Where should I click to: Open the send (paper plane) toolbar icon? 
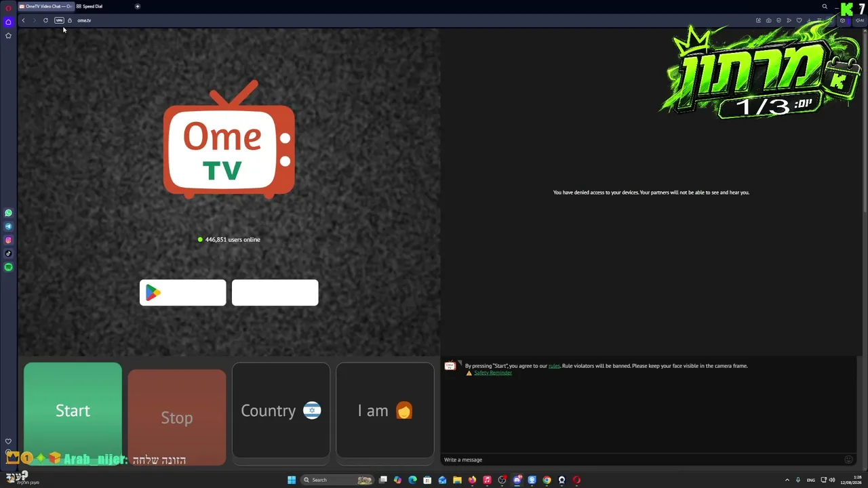click(789, 20)
